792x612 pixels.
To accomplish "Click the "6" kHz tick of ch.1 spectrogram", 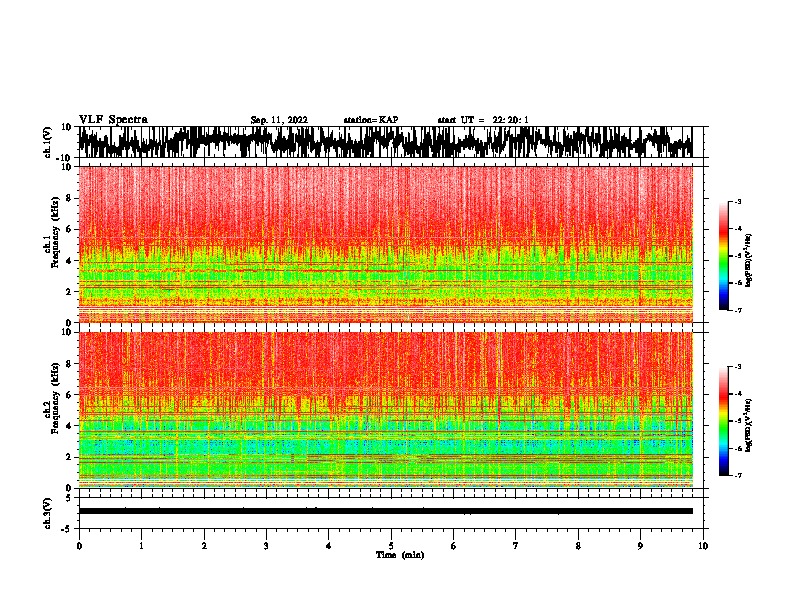I will tap(69, 229).
